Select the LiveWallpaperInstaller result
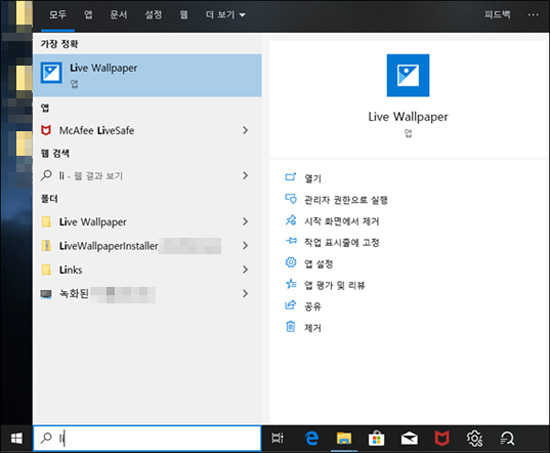The image size is (550, 453). pyautogui.click(x=147, y=246)
